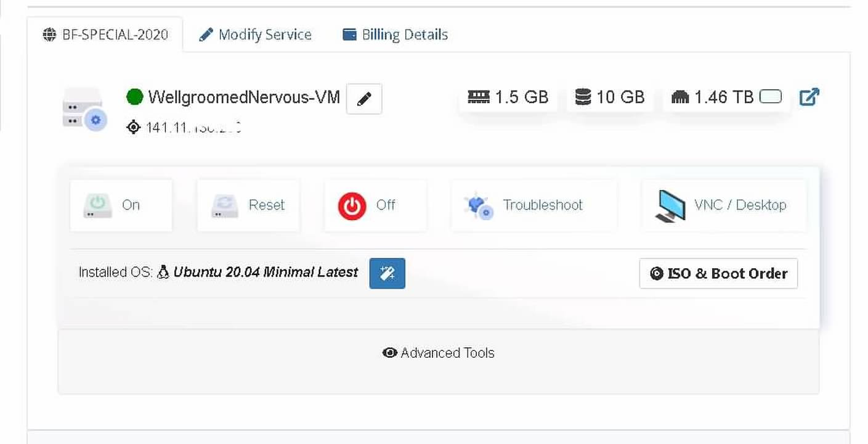Click the bandwidth usage progress bar
868x444 pixels.
click(x=770, y=97)
